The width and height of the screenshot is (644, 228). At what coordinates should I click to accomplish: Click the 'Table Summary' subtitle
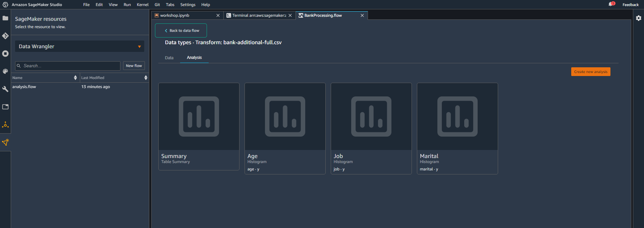[175, 162]
